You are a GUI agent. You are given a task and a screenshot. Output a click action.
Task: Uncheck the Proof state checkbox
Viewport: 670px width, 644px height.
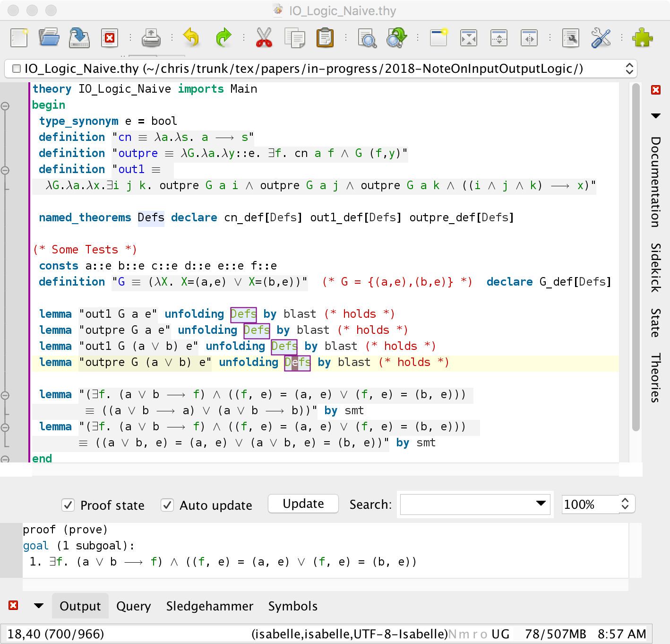68,505
